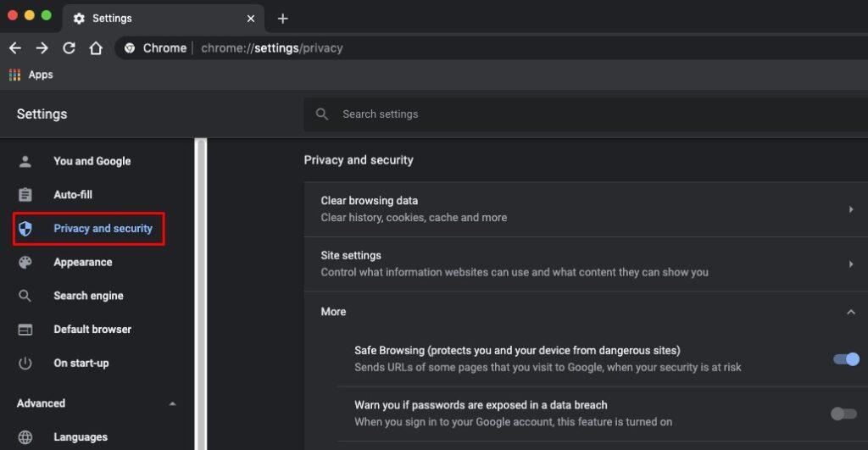Turn off the Safe Browsing toggle
Viewport: 868px width, 450px height.
846,359
